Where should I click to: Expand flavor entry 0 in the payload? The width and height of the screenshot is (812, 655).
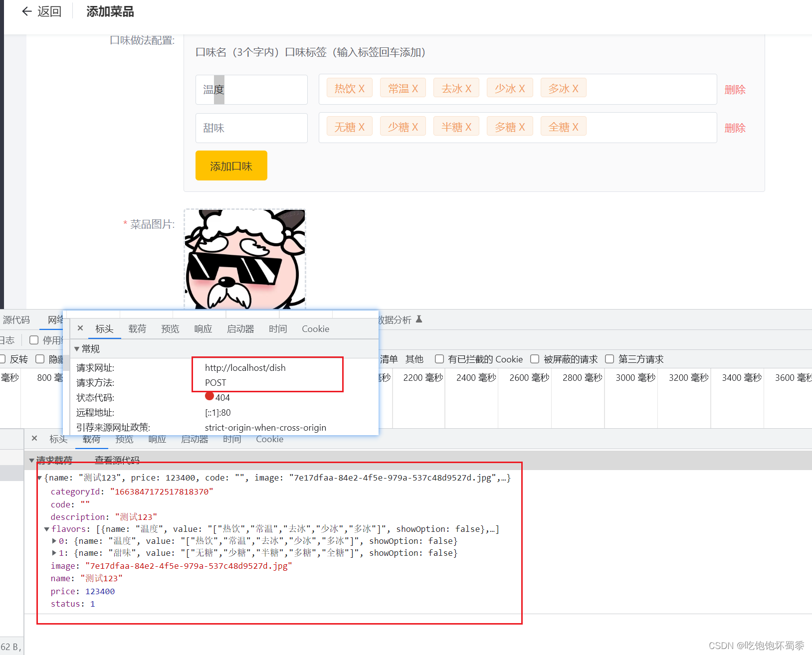click(x=54, y=541)
